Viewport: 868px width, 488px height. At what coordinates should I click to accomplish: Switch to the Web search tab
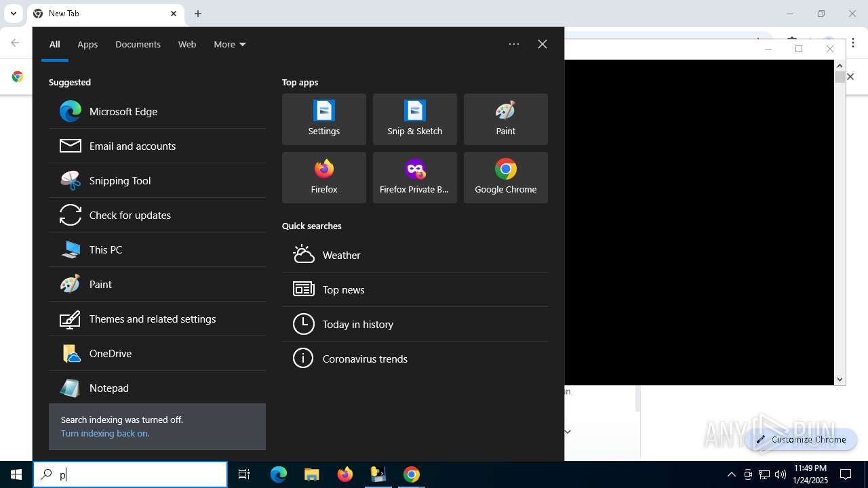[187, 44]
